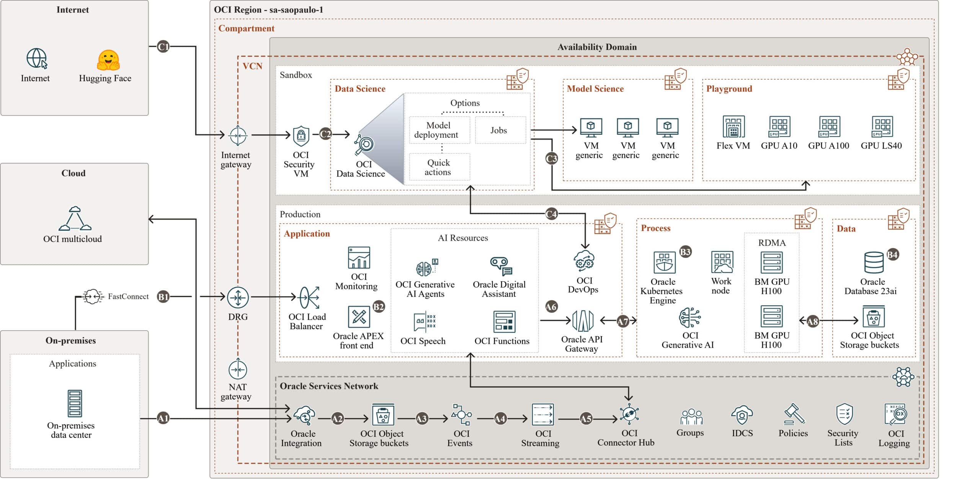Click the Policies gavel icon
Screen dimensions: 980x479
point(794,414)
